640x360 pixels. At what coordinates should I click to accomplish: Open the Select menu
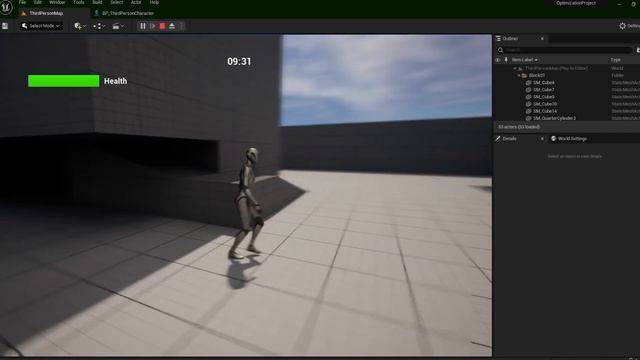pos(116,2)
